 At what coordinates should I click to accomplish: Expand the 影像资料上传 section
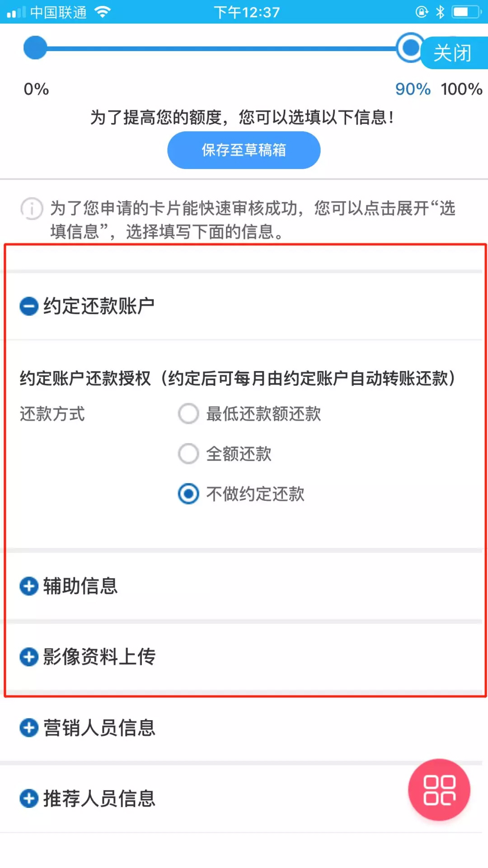(x=29, y=657)
